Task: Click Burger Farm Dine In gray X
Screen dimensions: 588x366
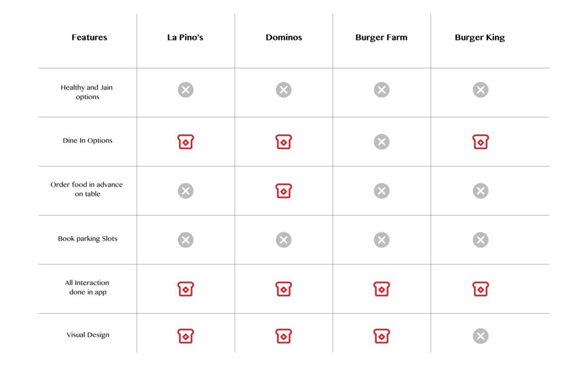Action: [x=381, y=142]
